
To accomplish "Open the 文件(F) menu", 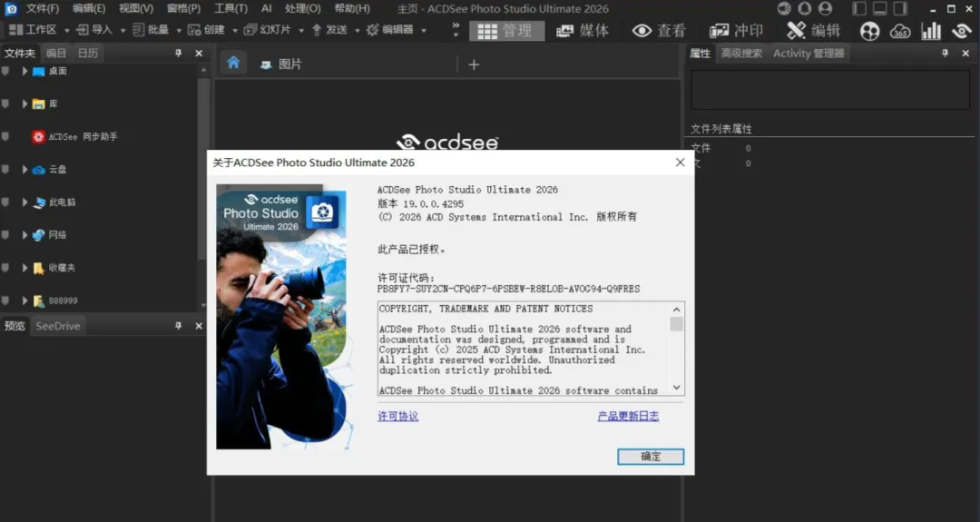I will coord(42,9).
